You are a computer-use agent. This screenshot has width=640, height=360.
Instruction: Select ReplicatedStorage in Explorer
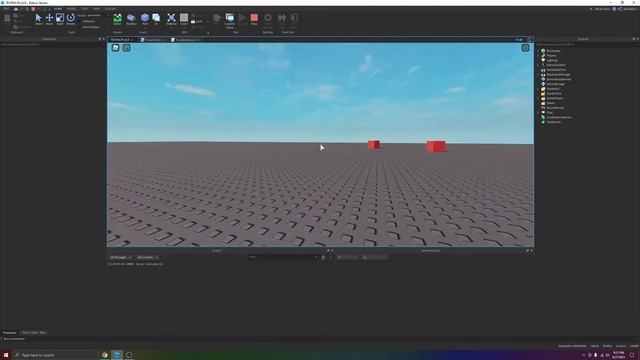[x=558, y=75]
